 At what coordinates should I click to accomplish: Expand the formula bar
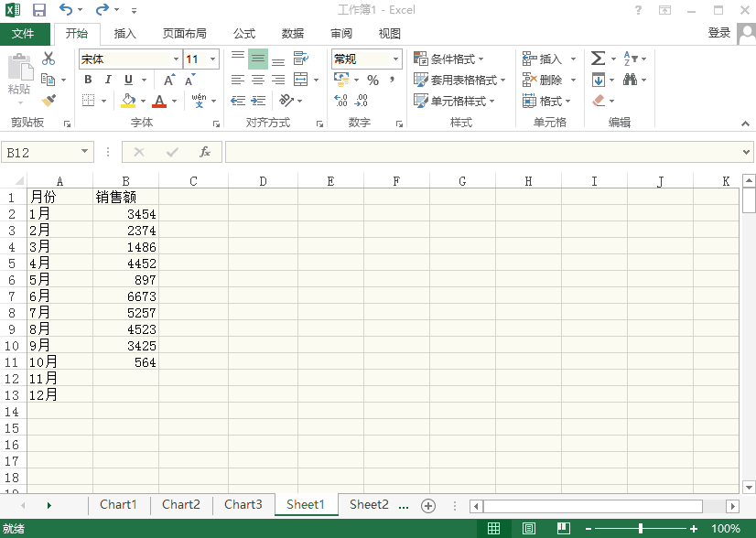(x=746, y=152)
